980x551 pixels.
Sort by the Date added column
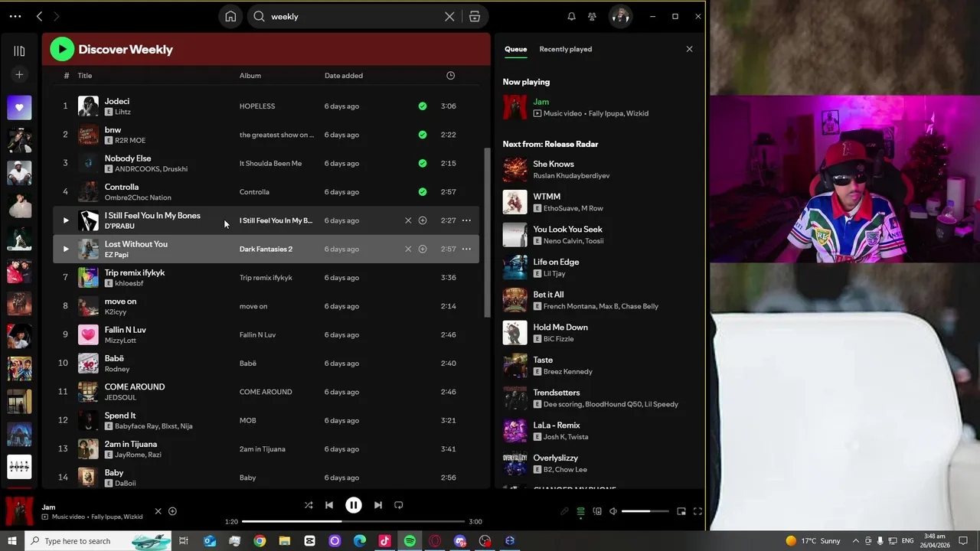tap(344, 76)
